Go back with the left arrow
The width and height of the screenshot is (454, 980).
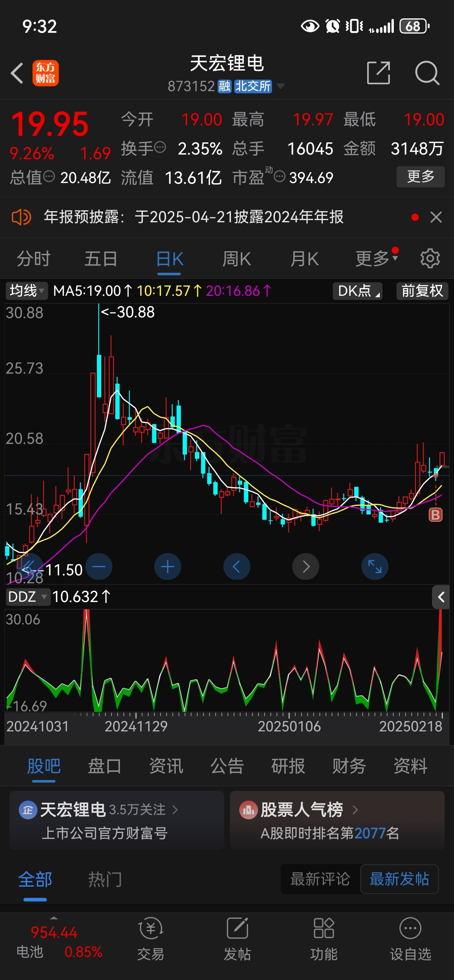tap(17, 73)
